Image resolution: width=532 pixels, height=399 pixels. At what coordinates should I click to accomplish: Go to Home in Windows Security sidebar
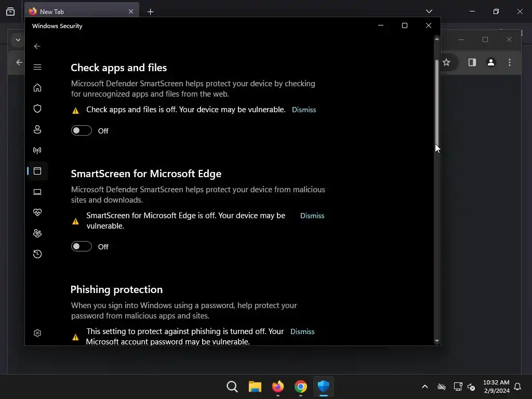coord(37,88)
